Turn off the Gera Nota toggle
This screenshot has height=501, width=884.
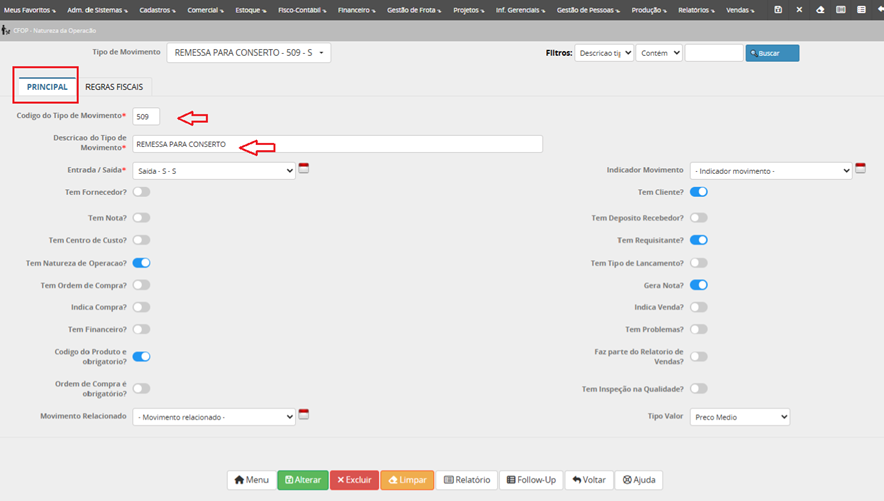[x=698, y=285]
